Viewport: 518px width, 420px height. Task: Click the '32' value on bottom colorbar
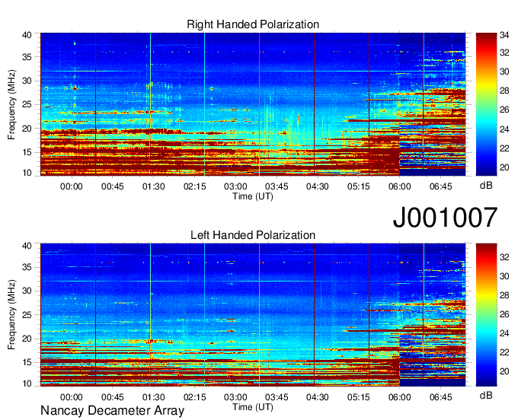[504, 257]
